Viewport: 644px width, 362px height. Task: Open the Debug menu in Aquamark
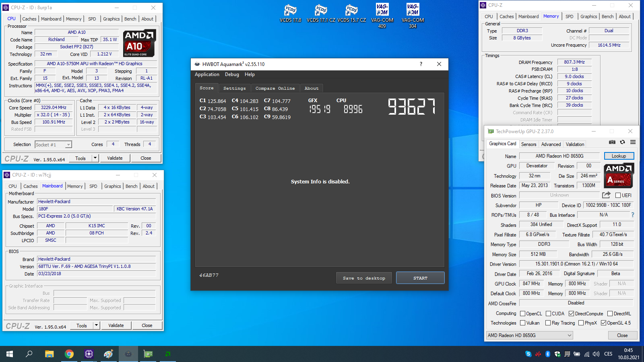point(232,74)
